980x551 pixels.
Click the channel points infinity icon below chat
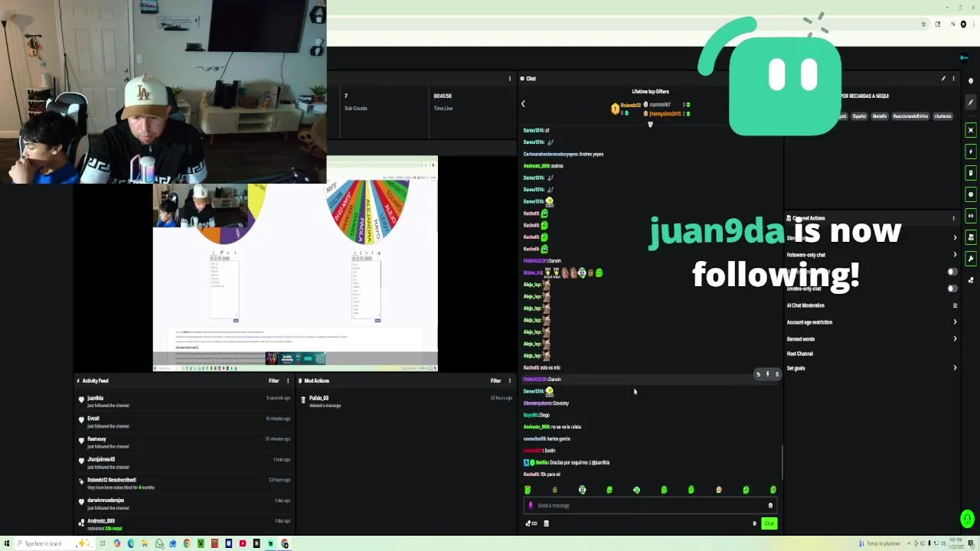(531, 523)
